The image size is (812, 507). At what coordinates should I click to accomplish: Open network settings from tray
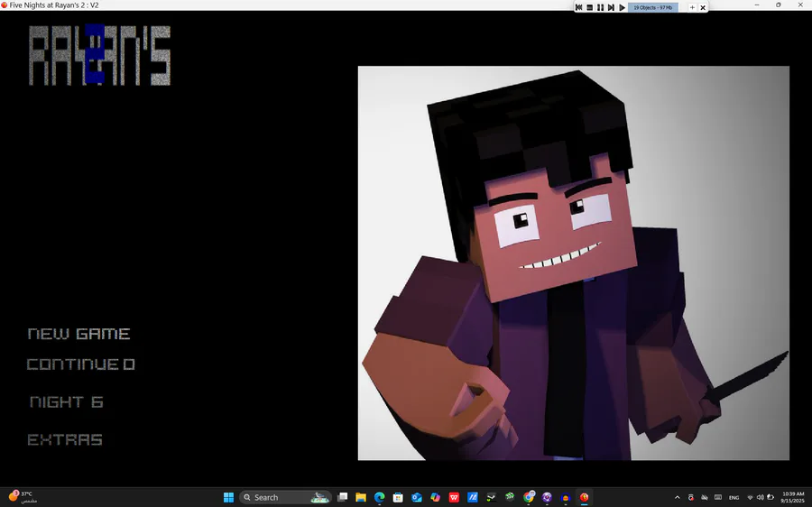coord(750,497)
